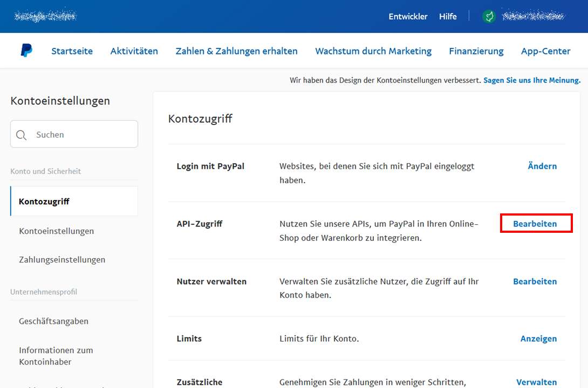Click the search magnifier icon
Screen dimensions: 588x388
click(x=22, y=135)
